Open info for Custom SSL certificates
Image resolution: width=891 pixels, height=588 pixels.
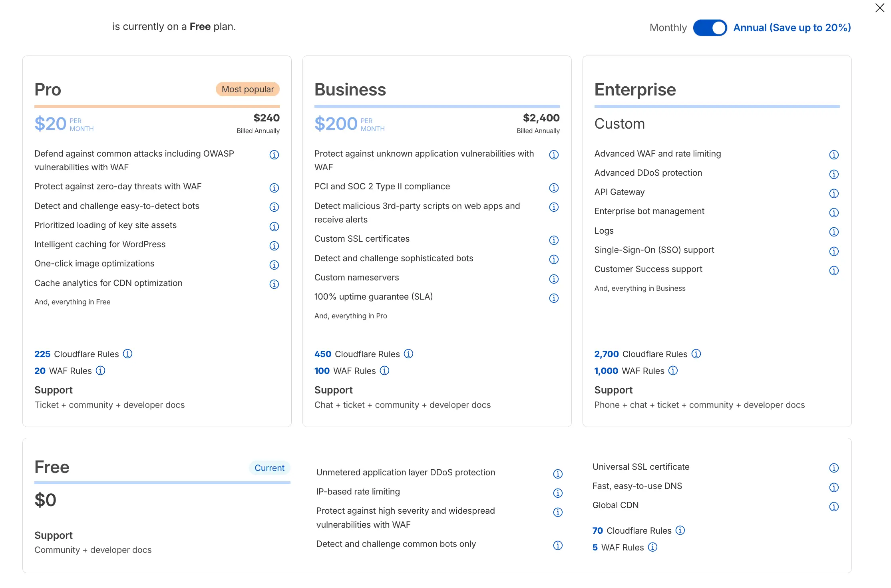(x=554, y=240)
